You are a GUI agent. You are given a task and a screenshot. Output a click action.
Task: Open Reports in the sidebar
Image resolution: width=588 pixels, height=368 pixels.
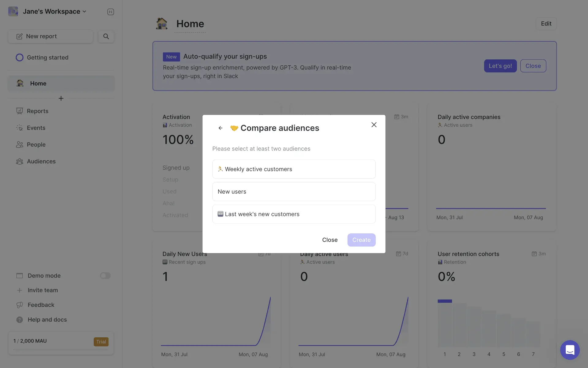(37, 111)
